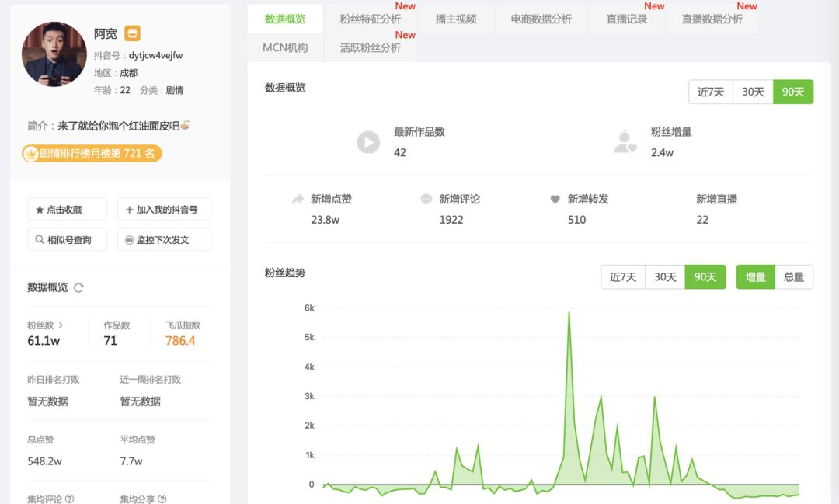Open the 直播数据分析 tab
Image resolution: width=839 pixels, height=504 pixels.
pos(712,19)
